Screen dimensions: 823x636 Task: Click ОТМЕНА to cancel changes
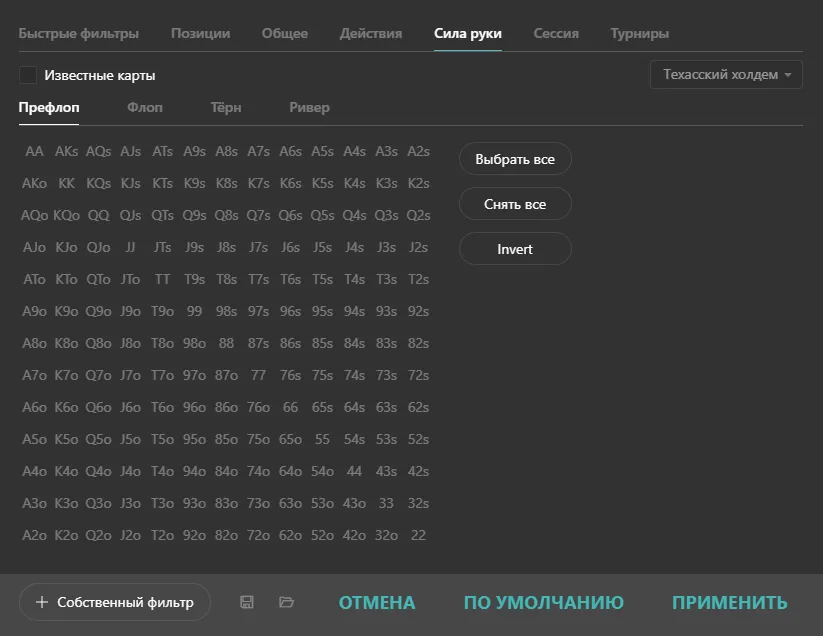tap(377, 602)
